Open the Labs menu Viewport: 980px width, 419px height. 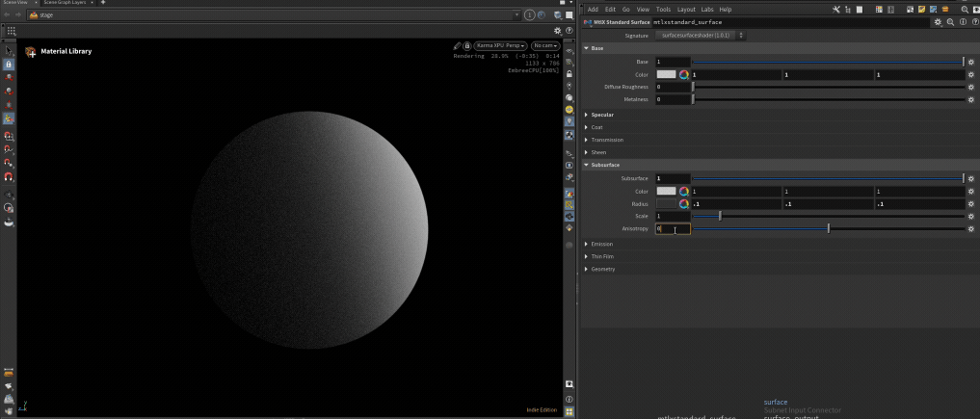707,9
